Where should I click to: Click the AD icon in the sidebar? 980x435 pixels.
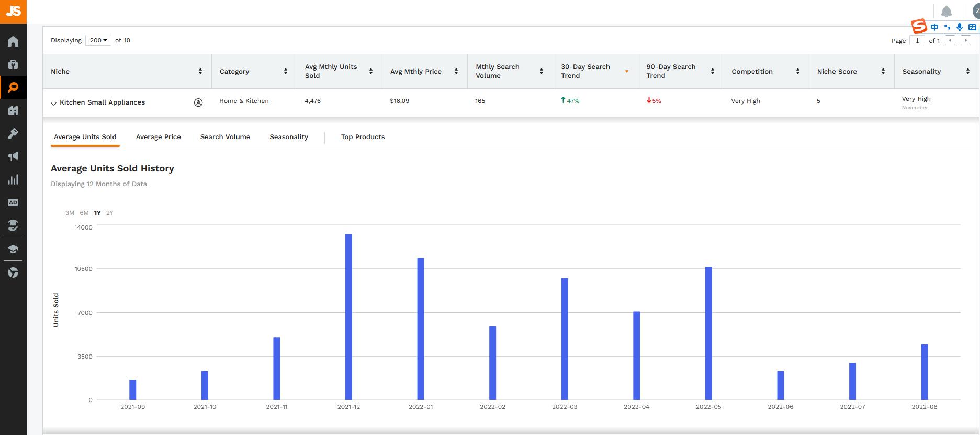point(13,202)
